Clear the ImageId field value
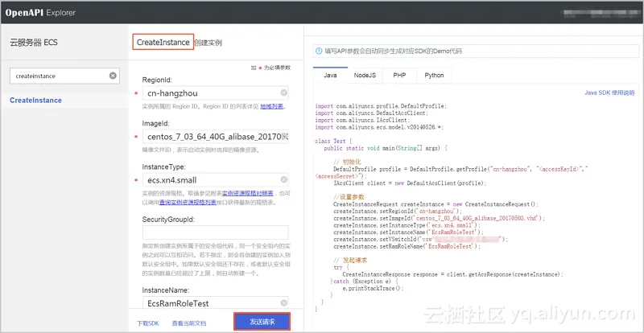The width and height of the screenshot is (644, 333). pos(286,137)
